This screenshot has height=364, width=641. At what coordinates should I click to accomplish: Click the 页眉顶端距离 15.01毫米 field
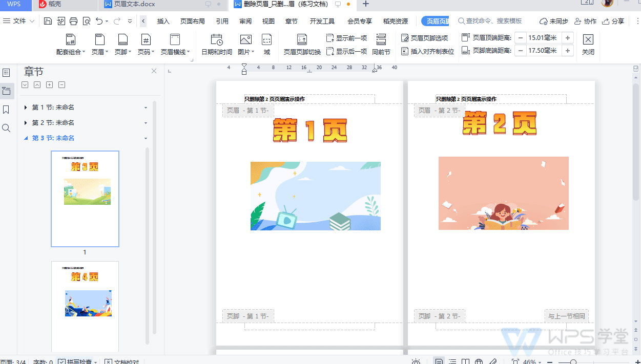click(x=544, y=38)
